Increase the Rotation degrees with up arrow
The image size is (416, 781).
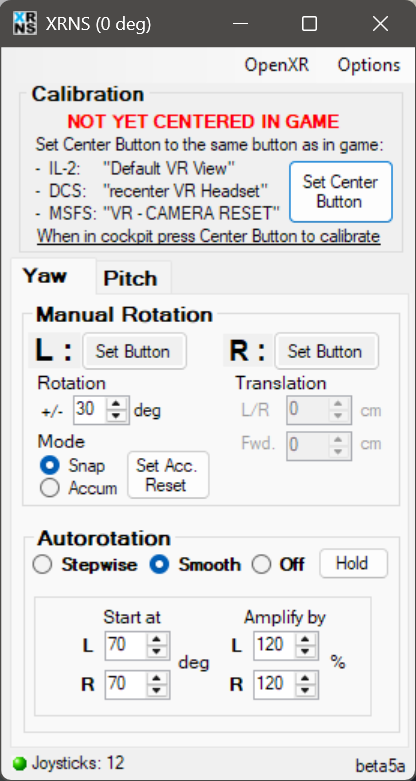click(x=117, y=404)
